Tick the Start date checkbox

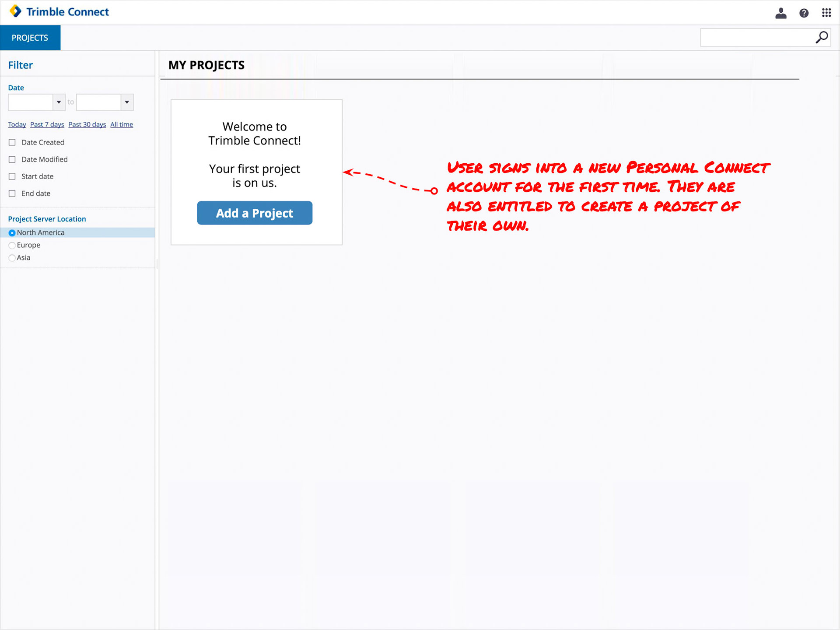12,176
